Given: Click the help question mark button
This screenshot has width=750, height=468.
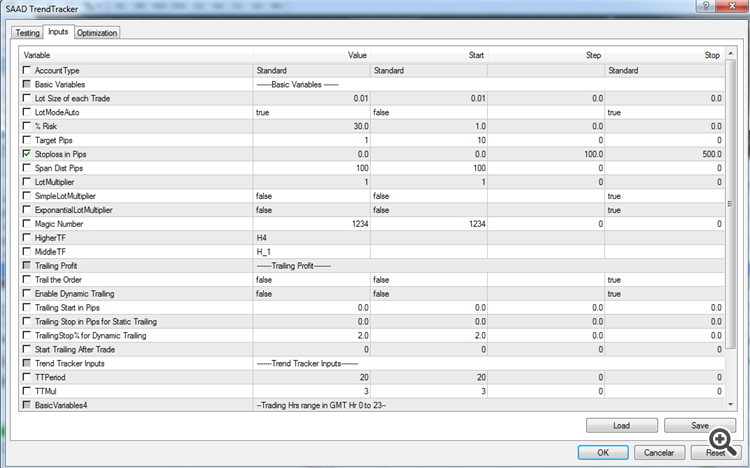Looking at the screenshot, I should pos(707,6).
